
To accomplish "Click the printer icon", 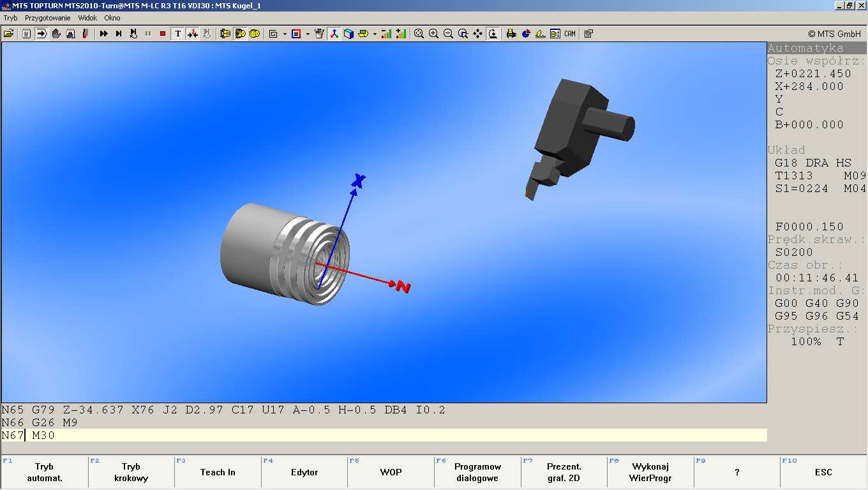I will click(511, 34).
